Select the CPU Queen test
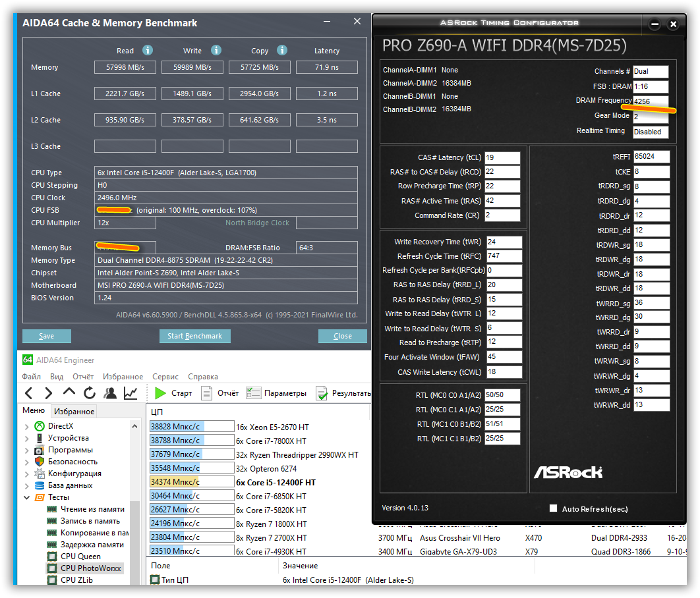Screen dimensions: 700x598 (80, 556)
